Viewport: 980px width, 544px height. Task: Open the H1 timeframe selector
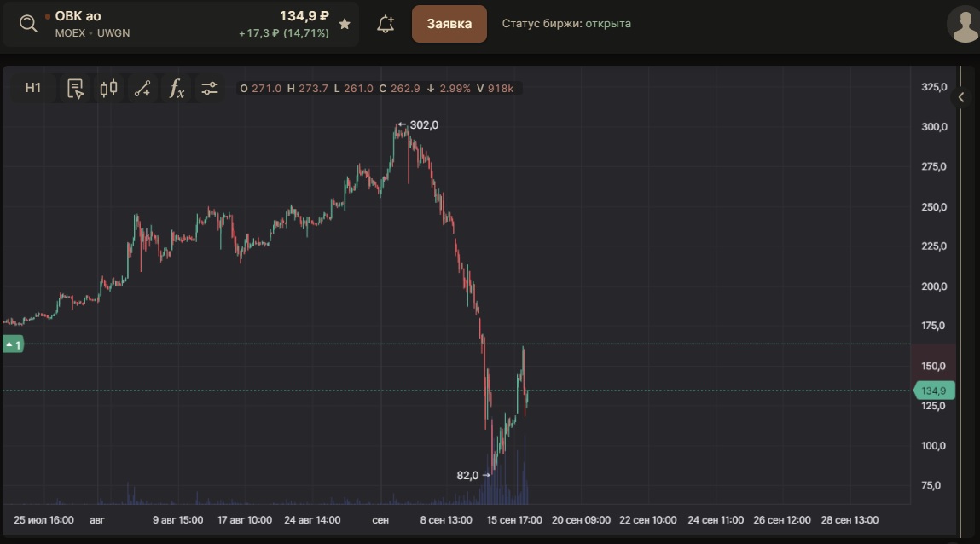33,88
